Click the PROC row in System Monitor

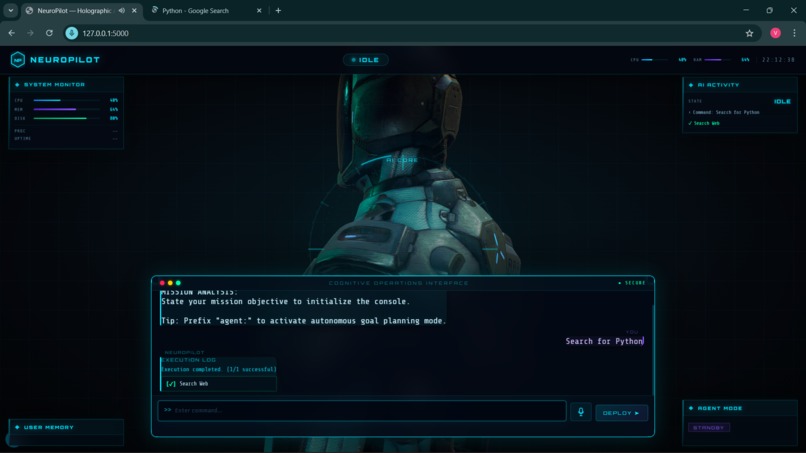(x=66, y=131)
